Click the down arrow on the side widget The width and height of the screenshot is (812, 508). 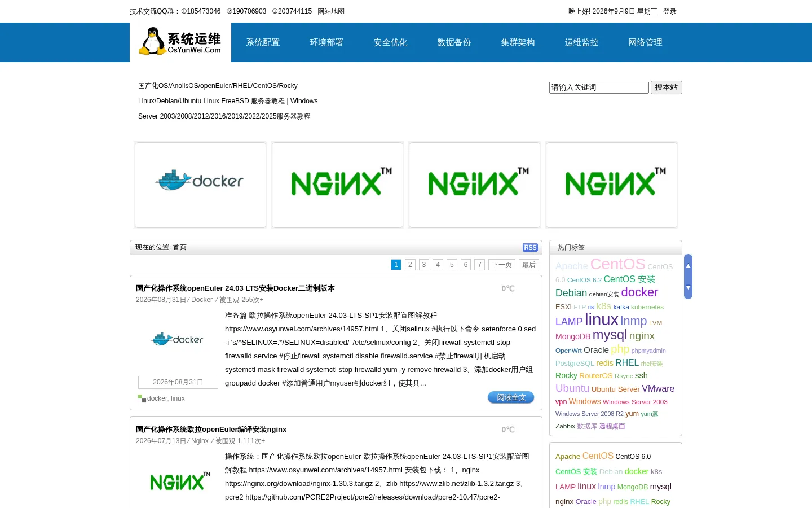[x=688, y=288]
